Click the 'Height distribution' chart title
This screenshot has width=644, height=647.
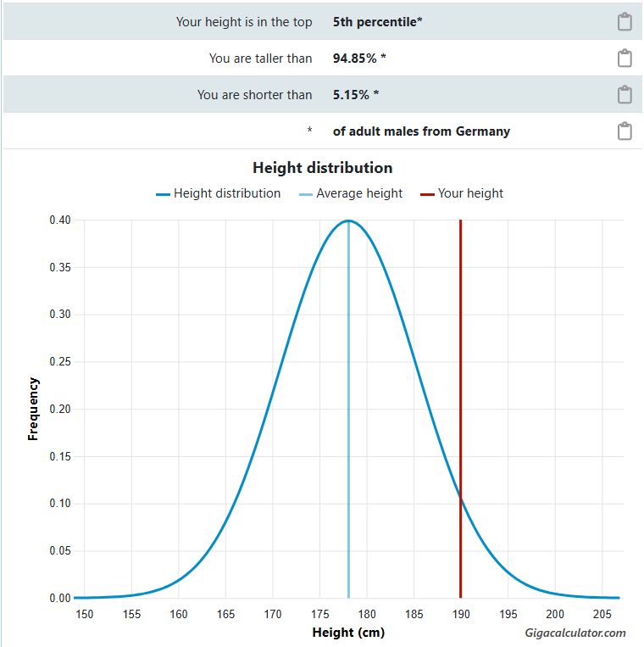point(322,168)
